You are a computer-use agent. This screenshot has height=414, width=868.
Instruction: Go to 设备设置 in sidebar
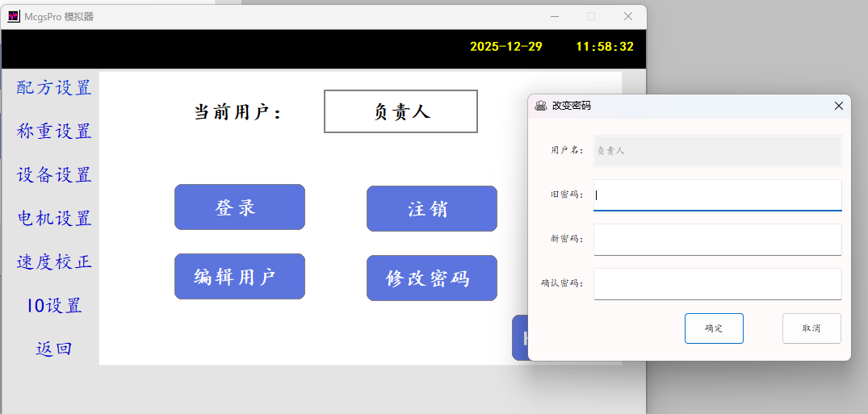pyautogui.click(x=54, y=175)
